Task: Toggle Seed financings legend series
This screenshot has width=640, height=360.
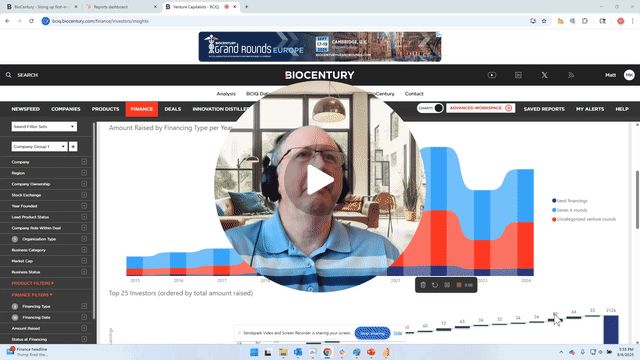Action: (569, 201)
